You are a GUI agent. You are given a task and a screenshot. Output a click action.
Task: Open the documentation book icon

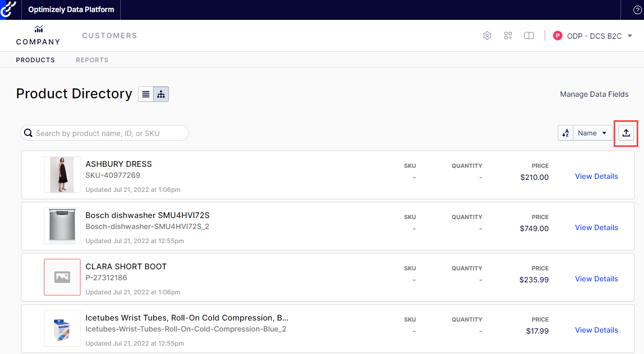(x=529, y=36)
